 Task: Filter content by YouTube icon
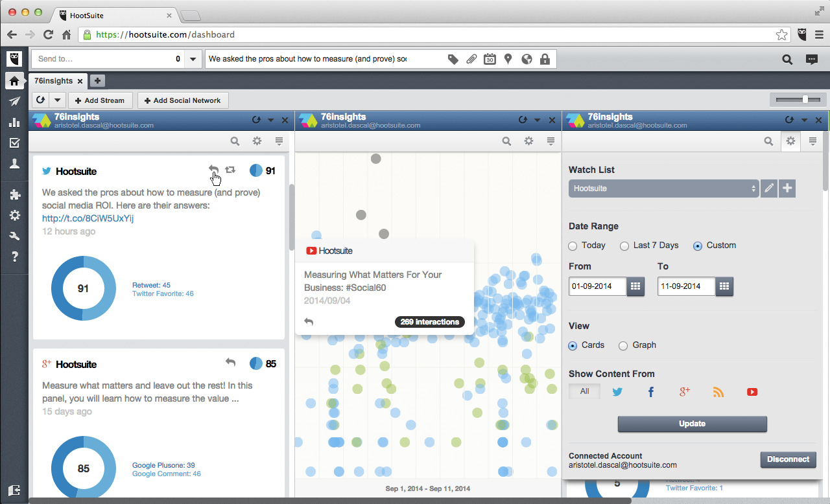click(752, 392)
